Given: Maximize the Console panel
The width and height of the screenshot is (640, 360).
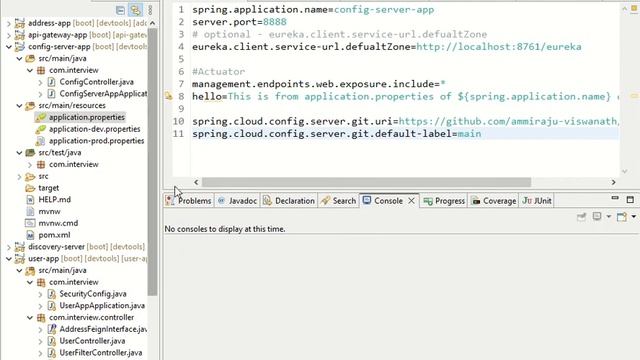Looking at the screenshot, I should tap(630, 200).
